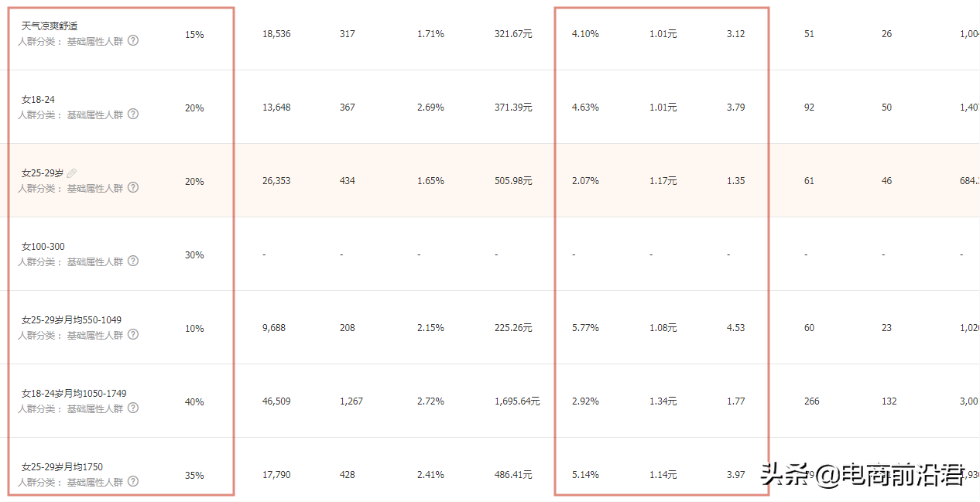Viewport: 980px width, 502px height.
Task: Click pencil edit icon beside 女25-29岁
Action: pos(72,172)
